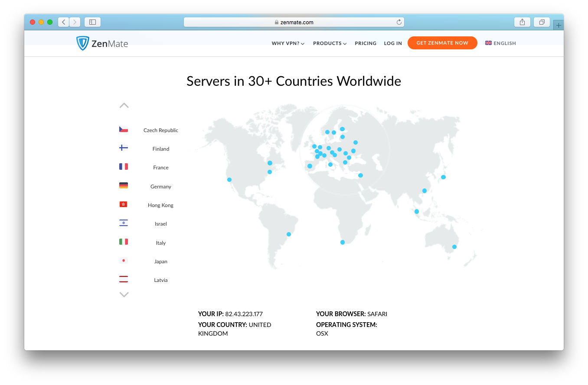The image size is (588, 385).
Task: Go back with Safari back arrow
Action: (x=64, y=22)
